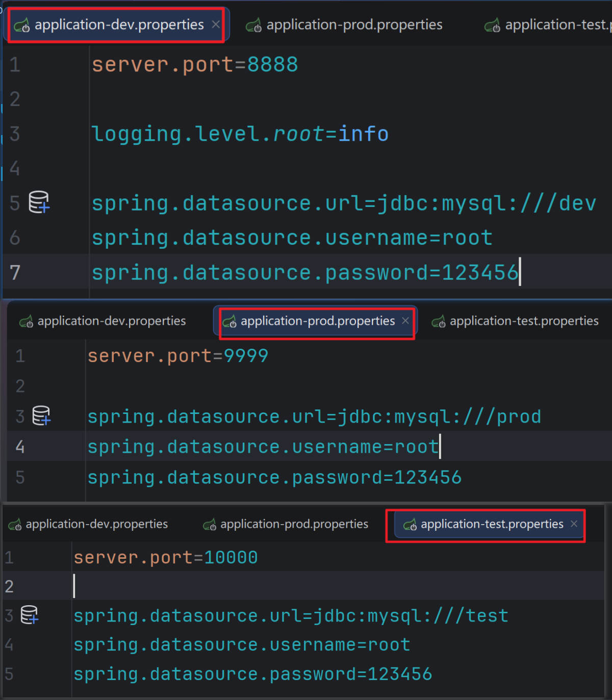Close the active application-test.properties tab
The image size is (612, 700).
coord(574,524)
